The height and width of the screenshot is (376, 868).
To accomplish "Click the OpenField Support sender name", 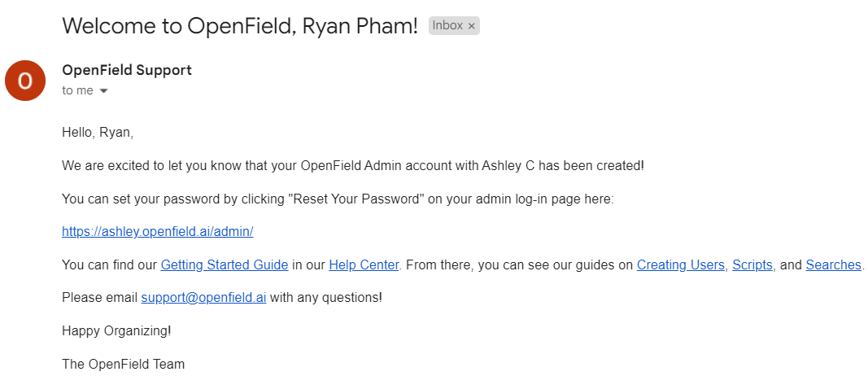I will (127, 70).
